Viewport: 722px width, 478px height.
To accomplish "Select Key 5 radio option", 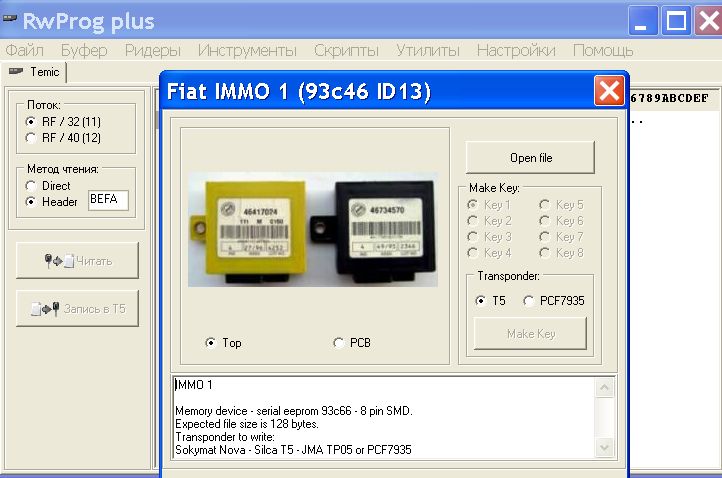I will 561,204.
